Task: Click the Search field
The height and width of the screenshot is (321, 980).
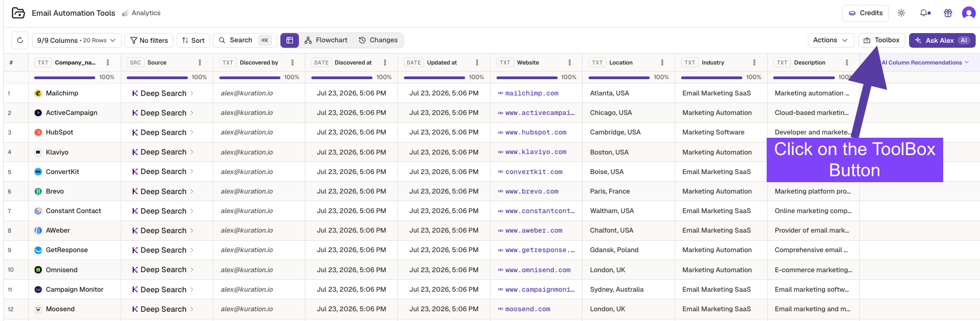Action: [245, 40]
